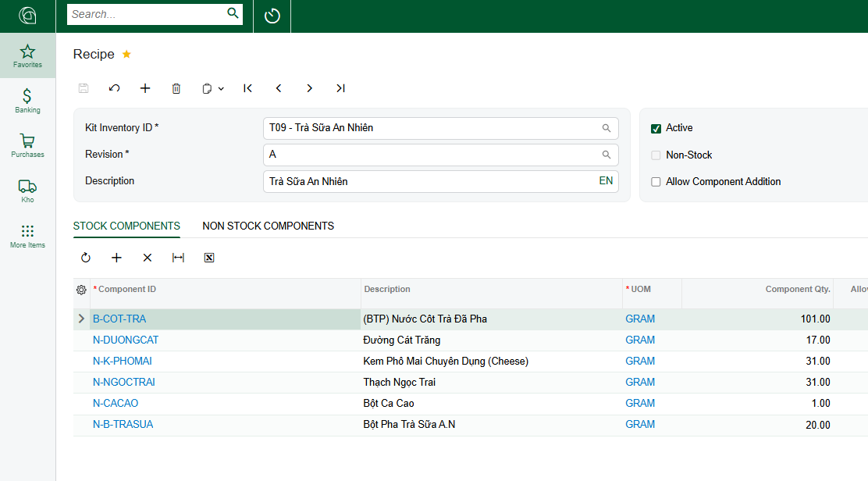Toggle the favorite star next to Recipe

coord(126,54)
